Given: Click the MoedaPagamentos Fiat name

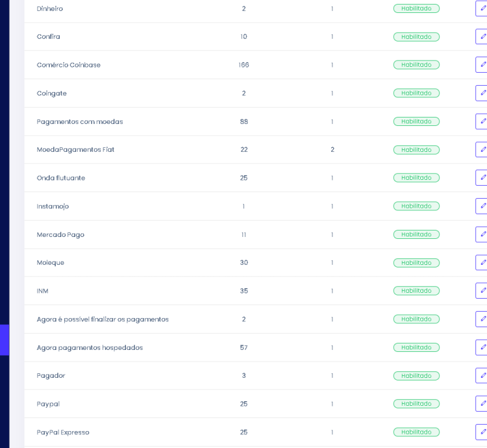Looking at the screenshot, I should [x=75, y=150].
